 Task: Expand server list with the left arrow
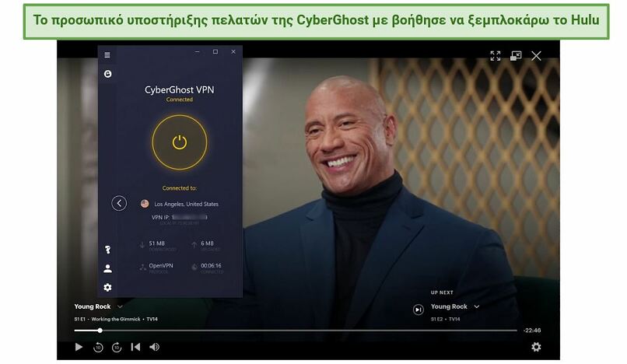tap(119, 203)
